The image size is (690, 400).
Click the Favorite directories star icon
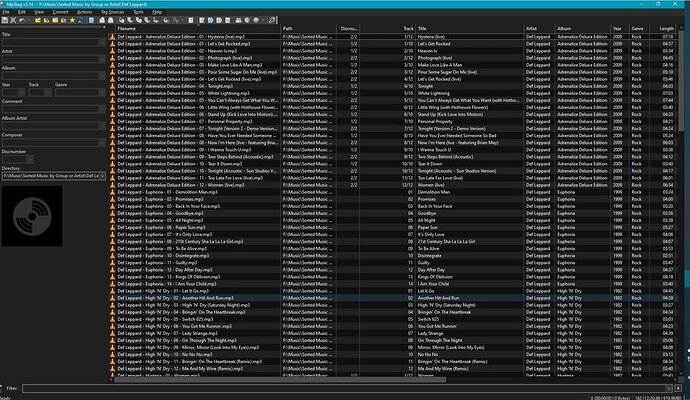click(72, 20)
